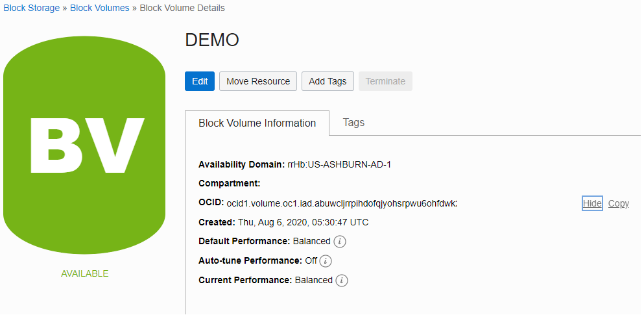Switch to the Tags tab
Viewport: 644px width, 315px height.
(x=353, y=122)
